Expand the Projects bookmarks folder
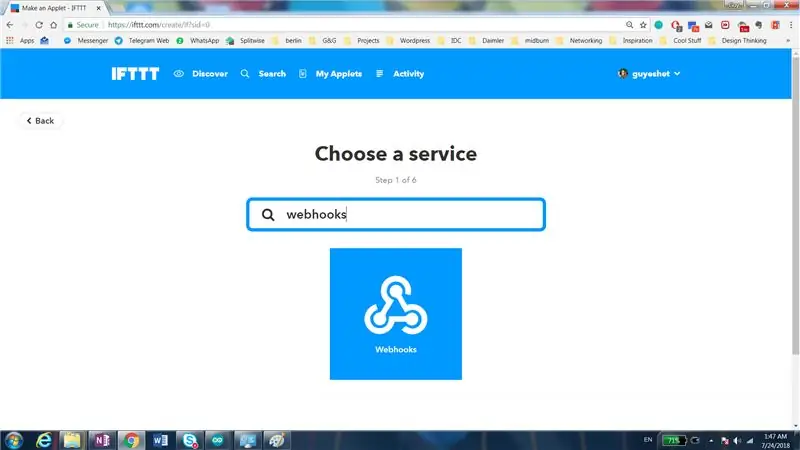This screenshot has height=450, width=800. tap(361, 40)
